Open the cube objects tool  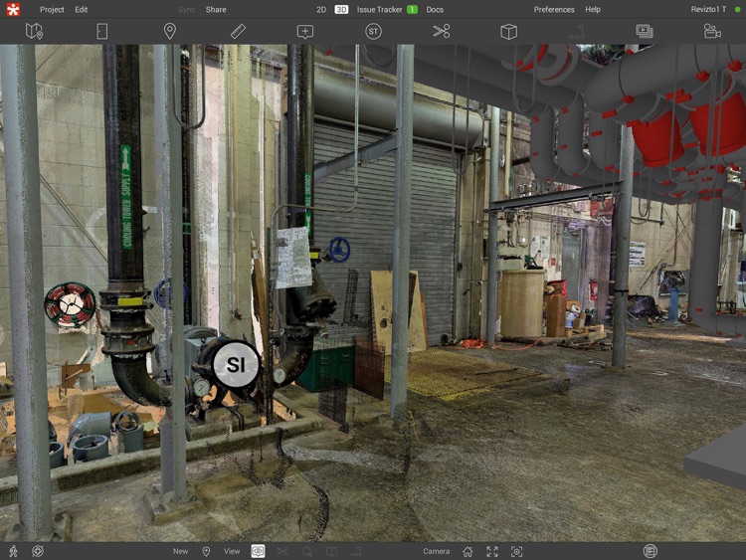pos(508,32)
